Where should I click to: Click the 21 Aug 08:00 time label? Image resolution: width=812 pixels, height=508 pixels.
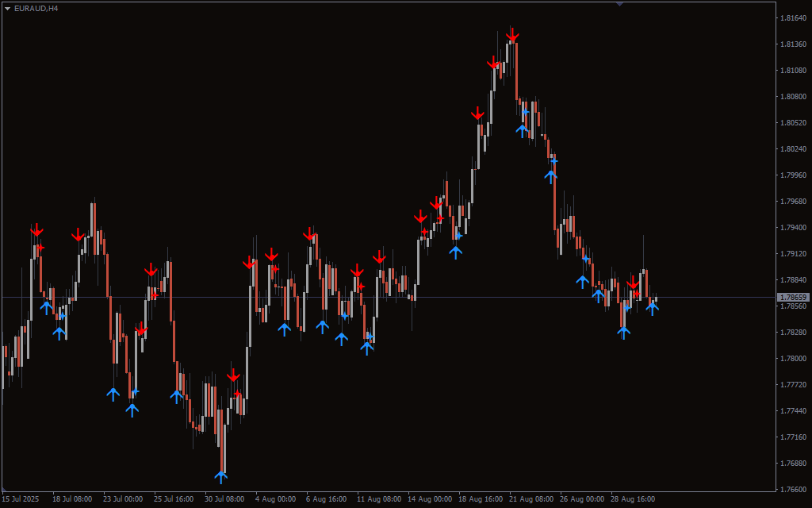pyautogui.click(x=532, y=499)
